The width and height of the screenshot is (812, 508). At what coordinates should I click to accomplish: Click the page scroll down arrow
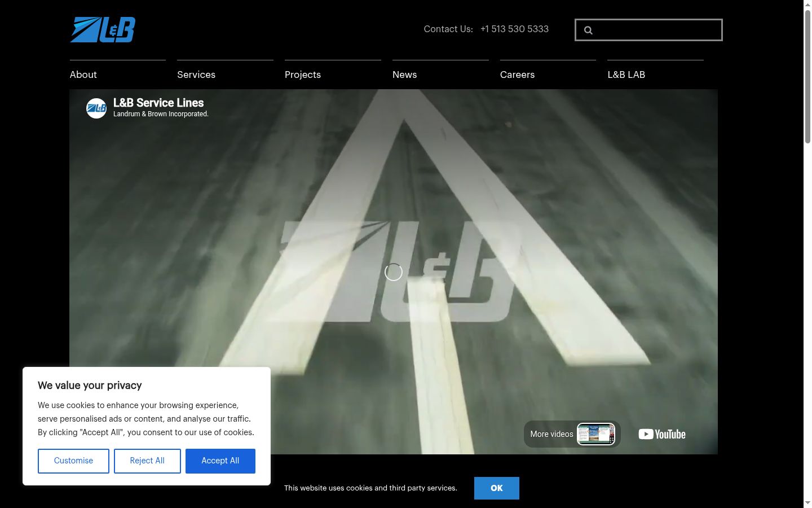[807, 503]
